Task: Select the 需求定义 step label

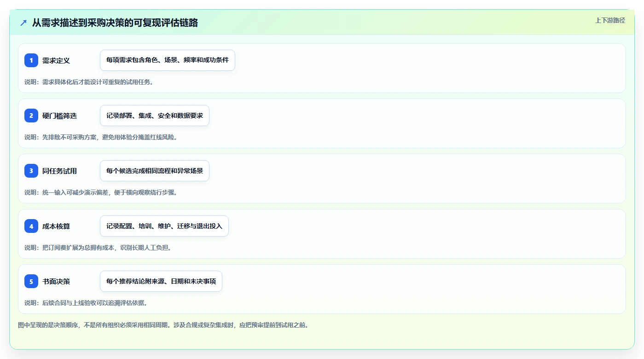Action: 56,60
